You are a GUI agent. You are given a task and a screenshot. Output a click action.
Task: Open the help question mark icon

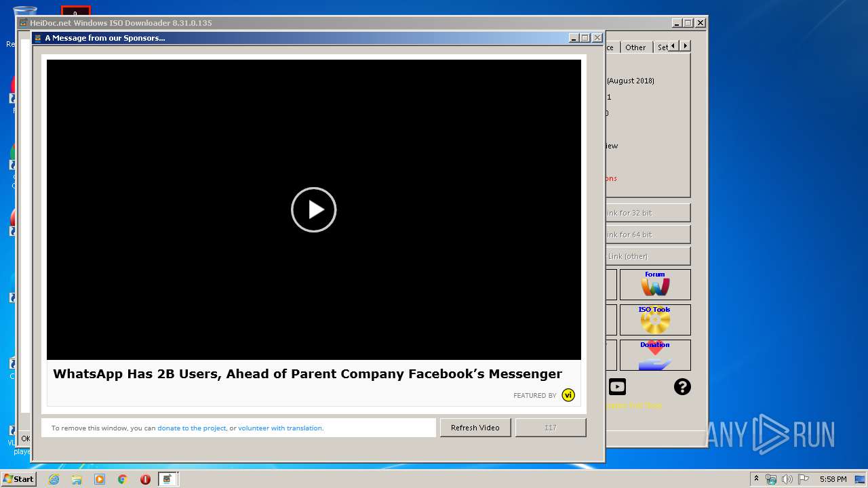point(682,386)
